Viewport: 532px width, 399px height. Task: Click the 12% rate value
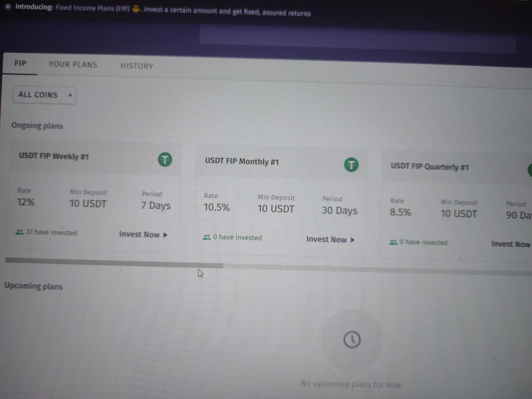[x=26, y=202]
